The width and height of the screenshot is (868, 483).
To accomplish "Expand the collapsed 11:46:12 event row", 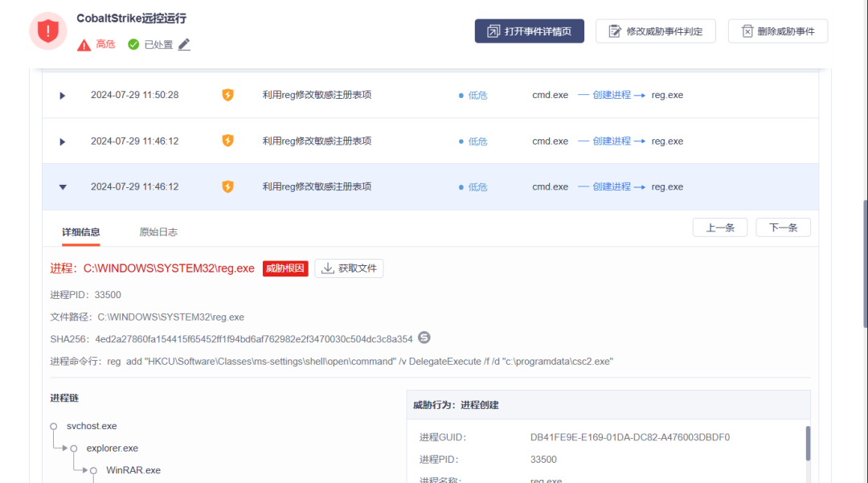I will tap(63, 141).
